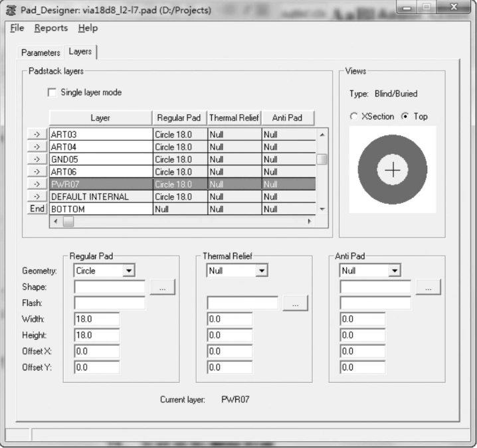Select the GND05 layer row
The height and width of the screenshot is (448, 477).
tap(183, 159)
